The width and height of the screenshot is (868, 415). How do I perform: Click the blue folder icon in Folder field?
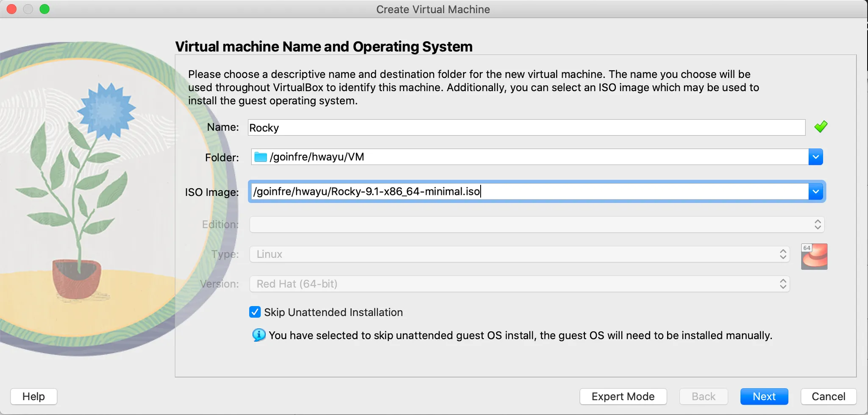tap(260, 157)
